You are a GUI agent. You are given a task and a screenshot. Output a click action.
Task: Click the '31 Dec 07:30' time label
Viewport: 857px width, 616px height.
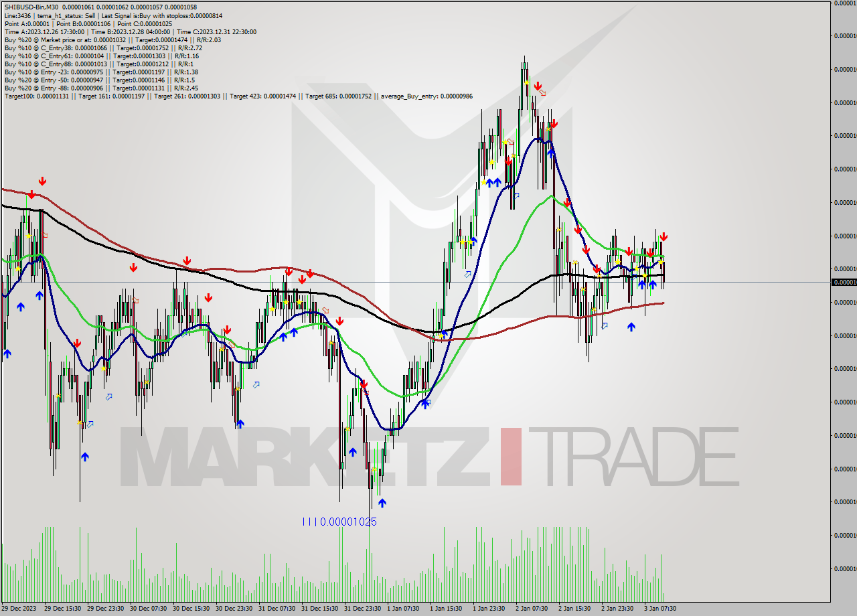[x=277, y=609]
